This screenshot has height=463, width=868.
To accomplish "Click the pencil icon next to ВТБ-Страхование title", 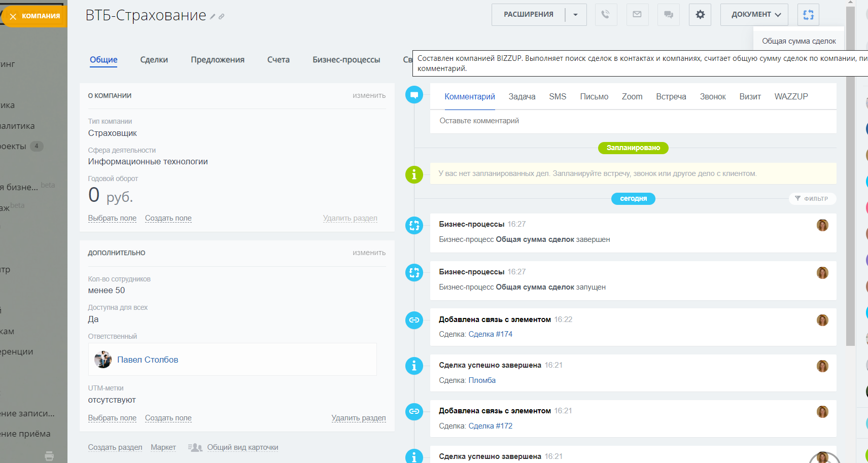I will tap(213, 17).
